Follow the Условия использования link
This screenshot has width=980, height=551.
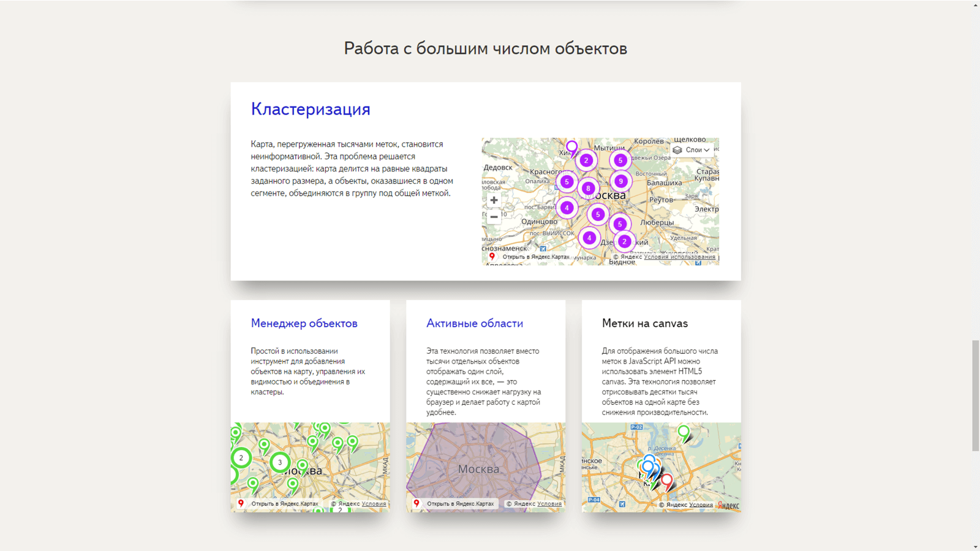point(679,257)
